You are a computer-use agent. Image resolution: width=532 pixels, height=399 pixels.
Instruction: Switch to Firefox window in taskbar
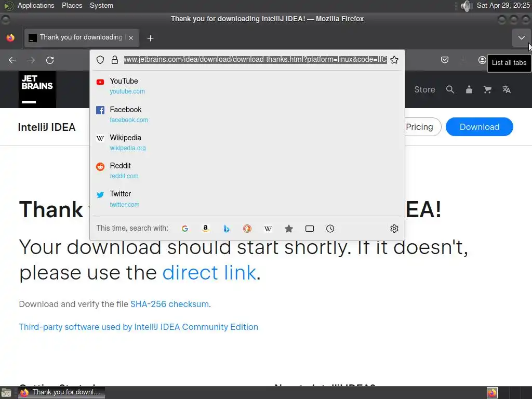click(62, 392)
